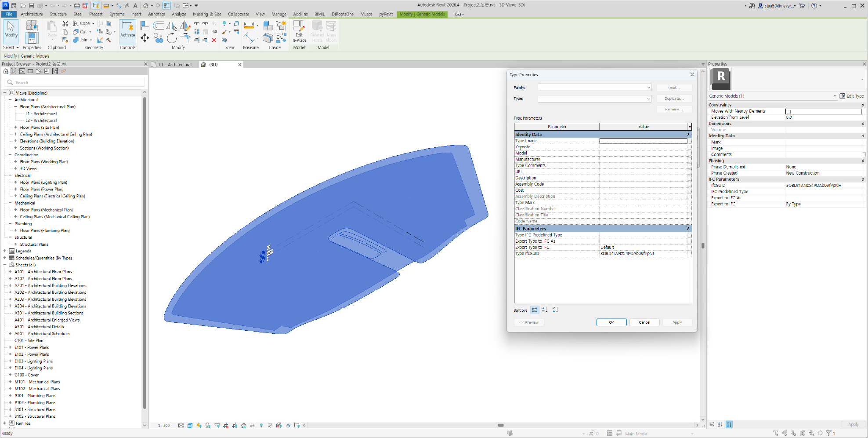Click the red Delete X icon
868x438 pixels.
coord(214,40)
